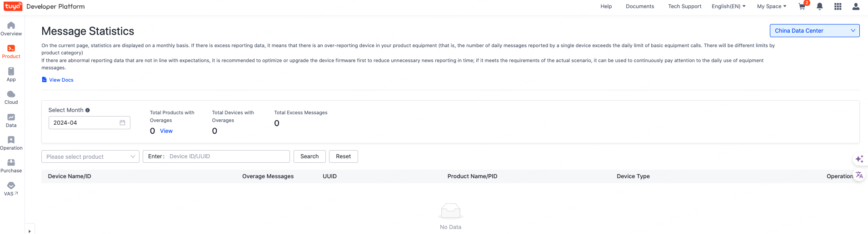This screenshot has height=234, width=868.
Task: Open the My Space menu
Action: point(771,6)
